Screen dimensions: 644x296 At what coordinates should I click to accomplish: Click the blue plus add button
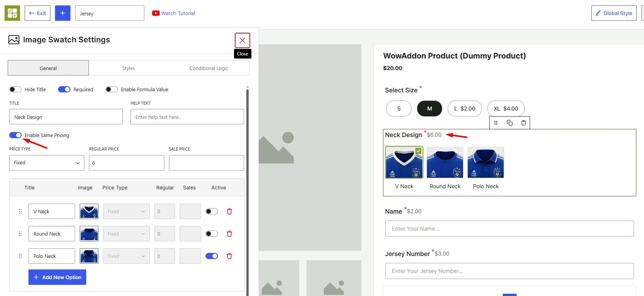tap(63, 13)
